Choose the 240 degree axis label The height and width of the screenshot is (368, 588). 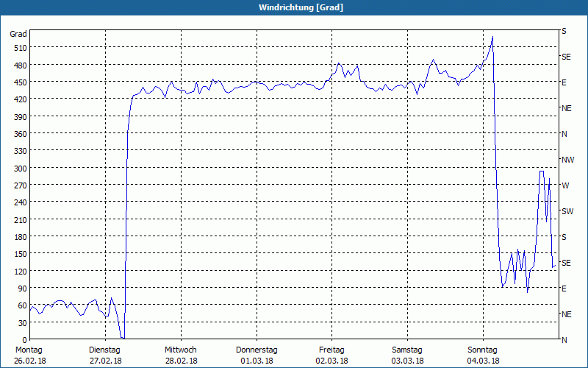tap(21, 203)
